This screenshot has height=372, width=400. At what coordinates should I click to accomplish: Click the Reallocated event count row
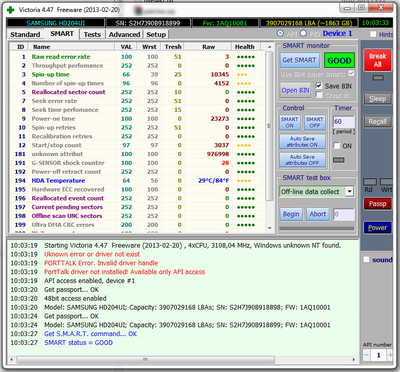click(x=137, y=198)
